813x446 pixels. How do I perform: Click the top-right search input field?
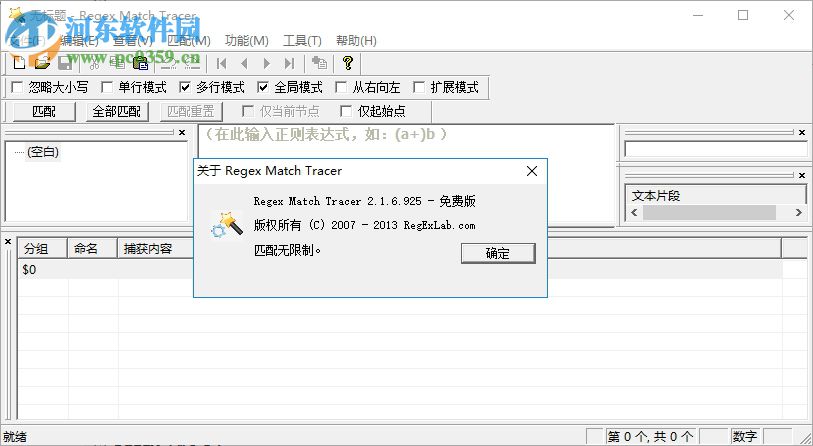[716, 149]
